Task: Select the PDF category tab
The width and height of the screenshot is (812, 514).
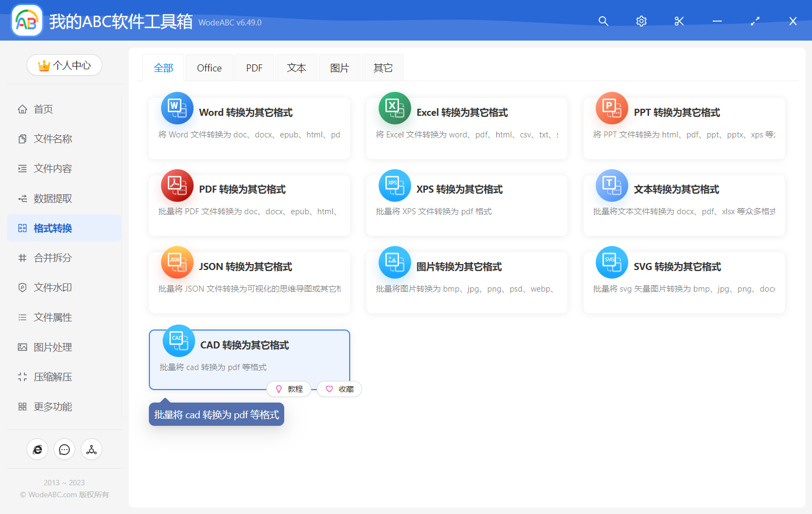Action: click(x=254, y=68)
